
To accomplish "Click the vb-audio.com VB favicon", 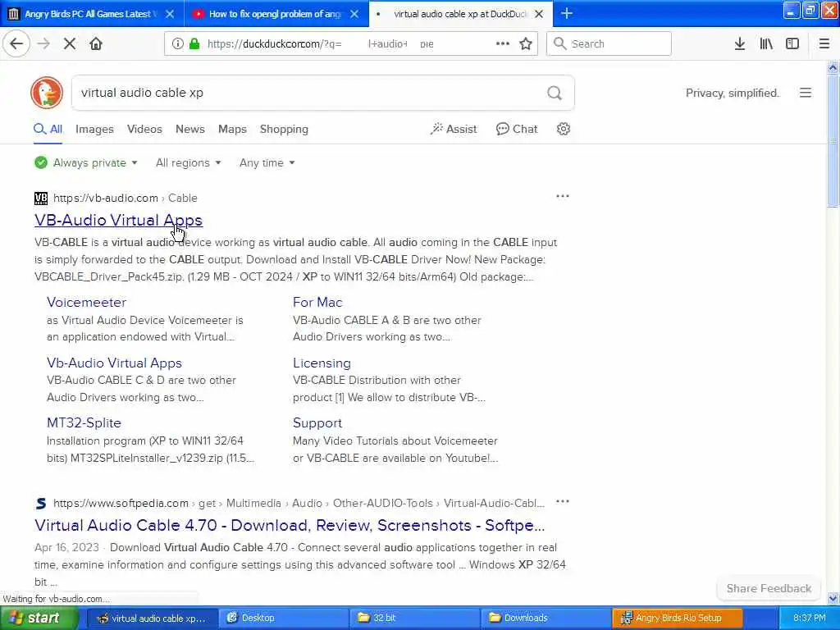I will pos(41,199).
